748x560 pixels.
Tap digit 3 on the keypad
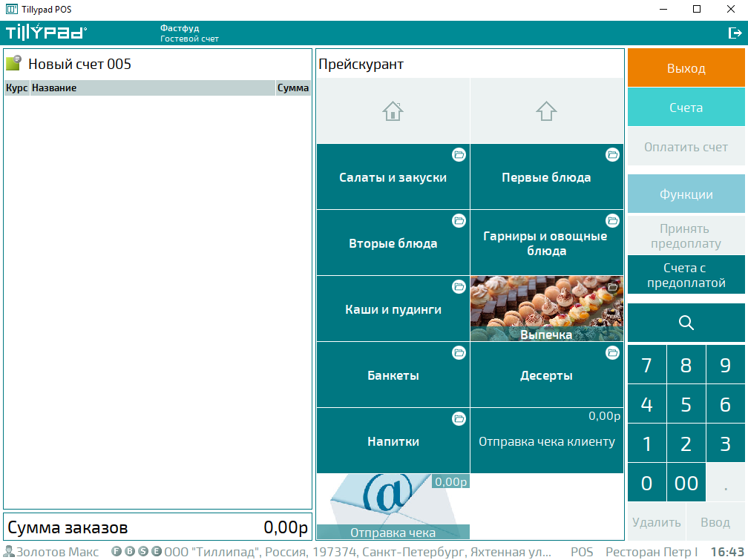[725, 444]
